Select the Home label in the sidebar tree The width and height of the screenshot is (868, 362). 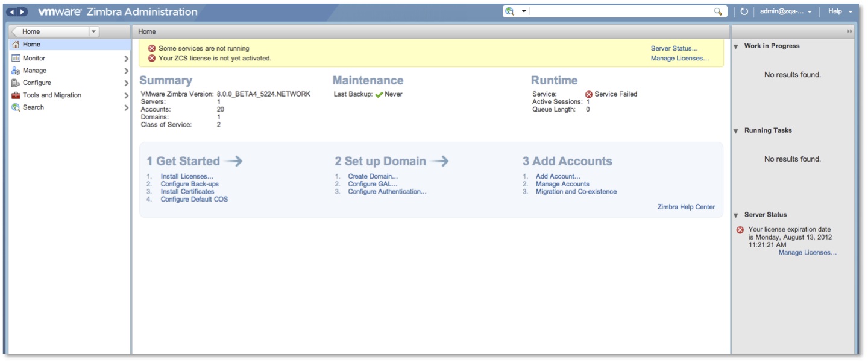click(31, 45)
